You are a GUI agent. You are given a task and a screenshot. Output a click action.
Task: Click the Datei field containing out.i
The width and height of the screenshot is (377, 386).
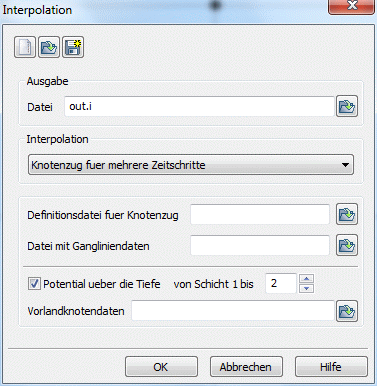coord(199,106)
